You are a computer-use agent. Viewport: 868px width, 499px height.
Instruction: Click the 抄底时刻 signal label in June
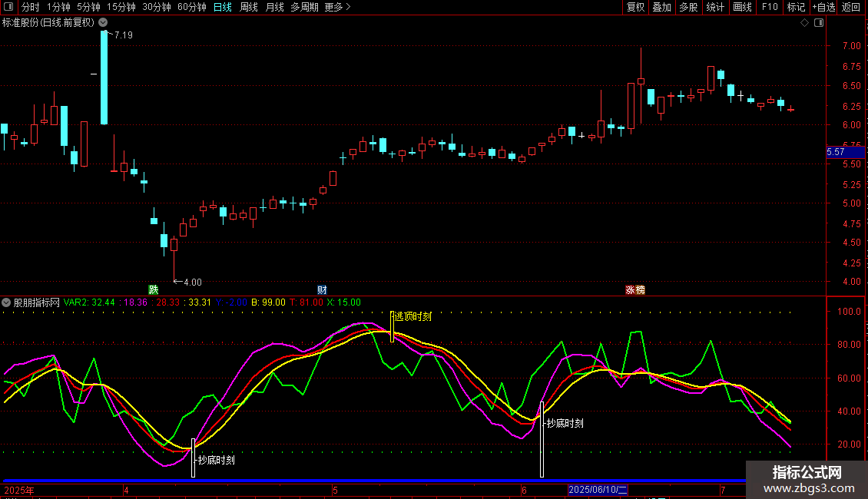pos(565,423)
